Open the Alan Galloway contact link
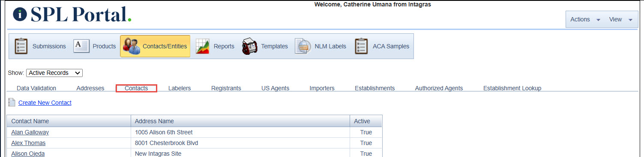 click(x=30, y=132)
